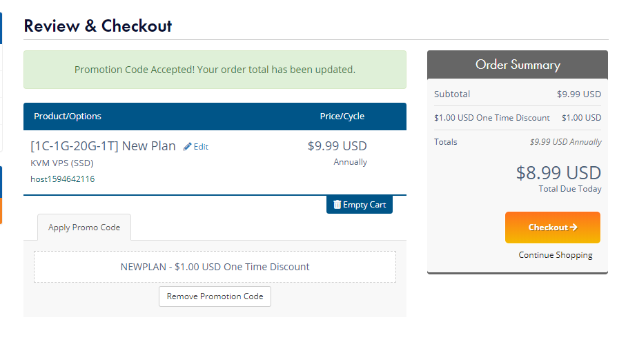The width and height of the screenshot is (637, 364).
Task: Click the orange strip on the left edge
Action: (1, 211)
